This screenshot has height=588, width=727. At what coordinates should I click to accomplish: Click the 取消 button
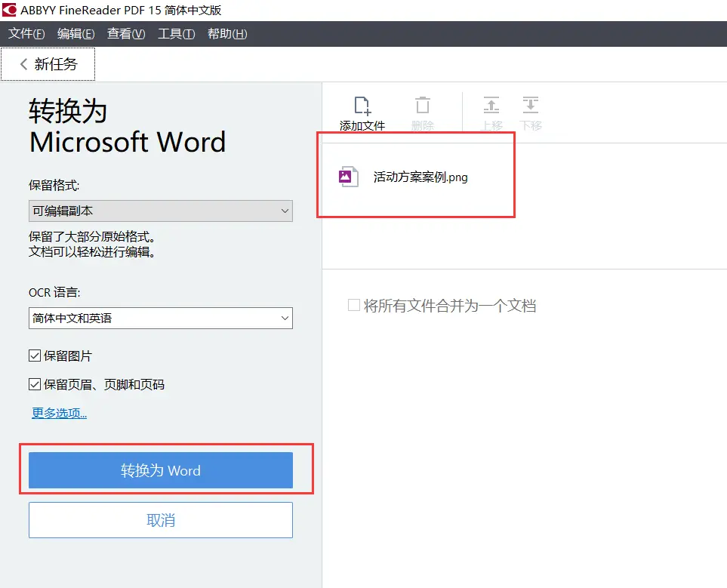[160, 520]
